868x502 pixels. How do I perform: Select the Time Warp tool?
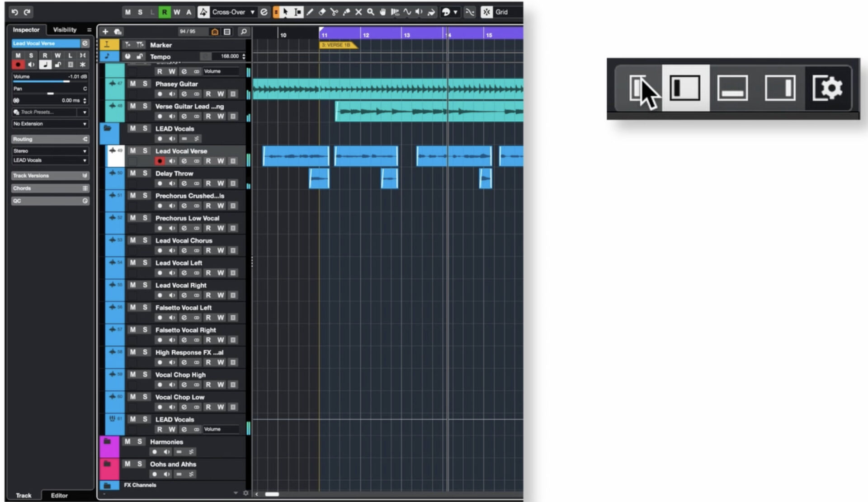pyautogui.click(x=395, y=12)
